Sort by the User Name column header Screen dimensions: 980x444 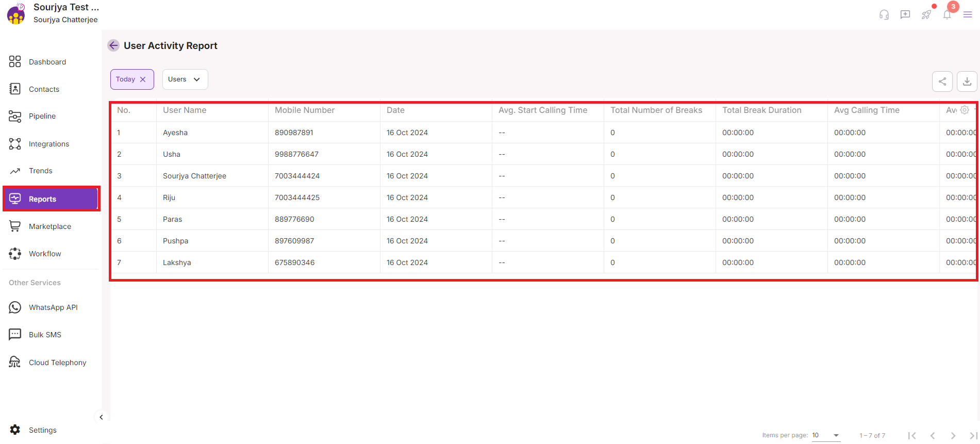(185, 110)
